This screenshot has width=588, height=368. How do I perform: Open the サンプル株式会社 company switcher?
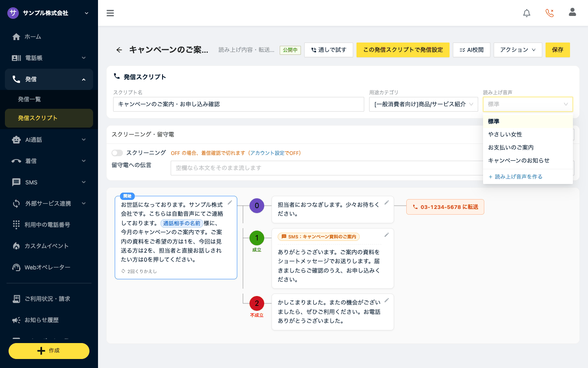tap(49, 13)
